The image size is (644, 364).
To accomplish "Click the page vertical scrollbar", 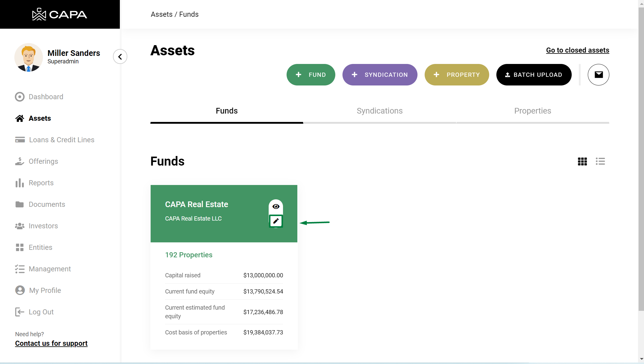I will tap(641, 158).
